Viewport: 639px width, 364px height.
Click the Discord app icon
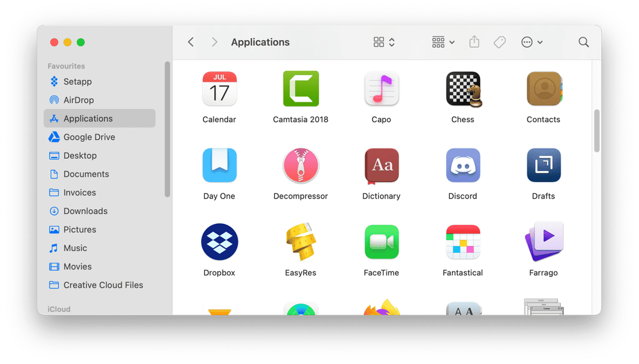coord(462,165)
